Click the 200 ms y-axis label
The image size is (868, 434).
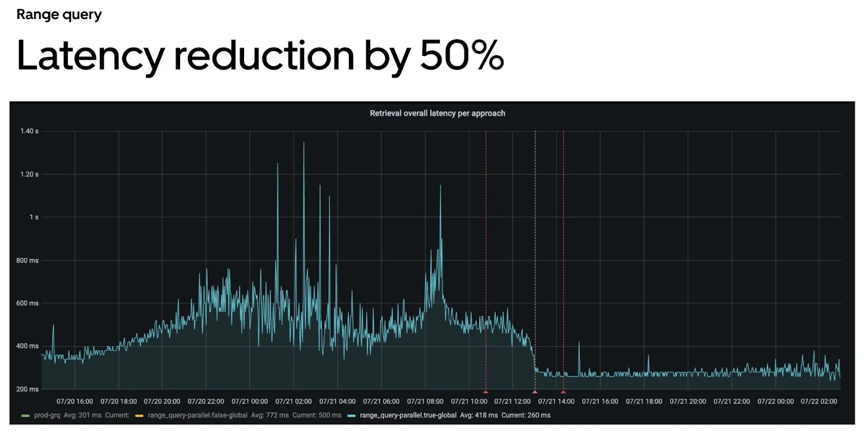point(27,389)
